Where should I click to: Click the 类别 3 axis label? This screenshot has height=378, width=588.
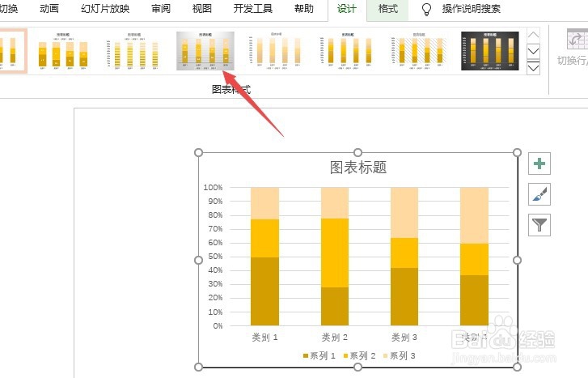pyautogui.click(x=404, y=337)
